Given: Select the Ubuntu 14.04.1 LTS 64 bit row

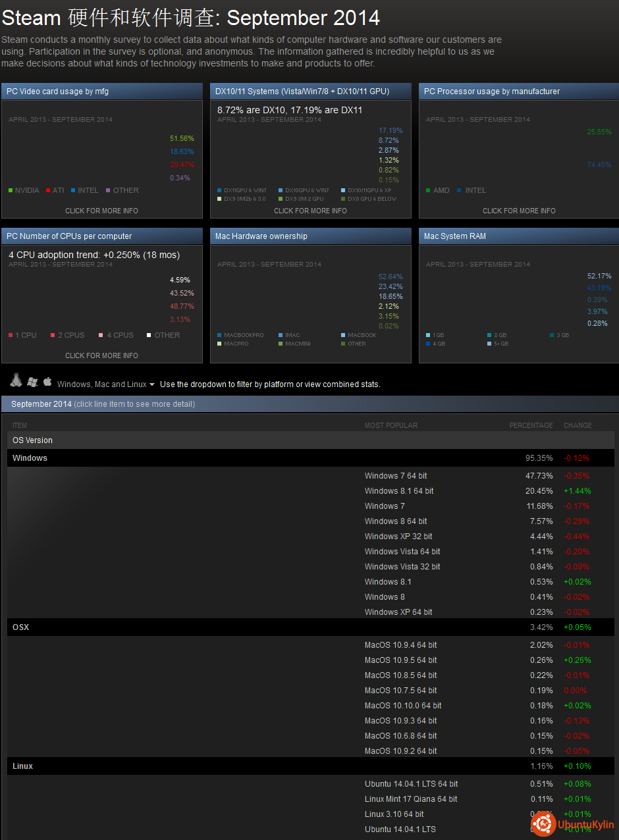Looking at the screenshot, I should click(411, 784).
